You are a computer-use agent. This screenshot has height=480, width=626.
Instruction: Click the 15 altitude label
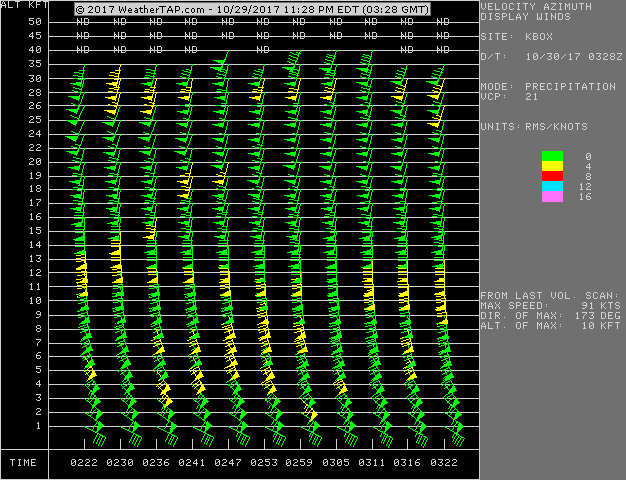tap(35, 231)
